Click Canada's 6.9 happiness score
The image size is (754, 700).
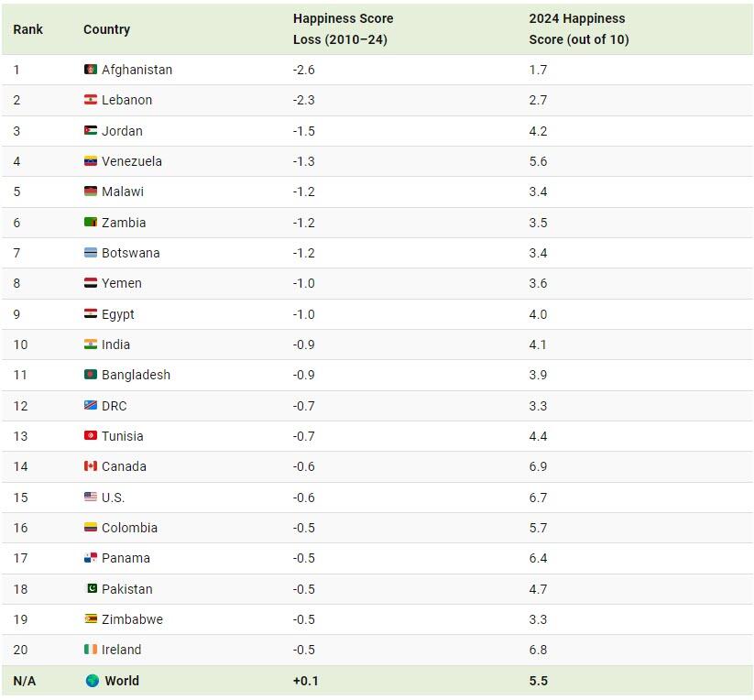coord(538,466)
